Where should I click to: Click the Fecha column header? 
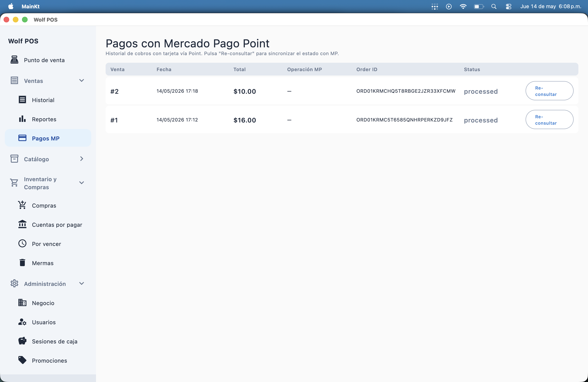click(x=164, y=69)
